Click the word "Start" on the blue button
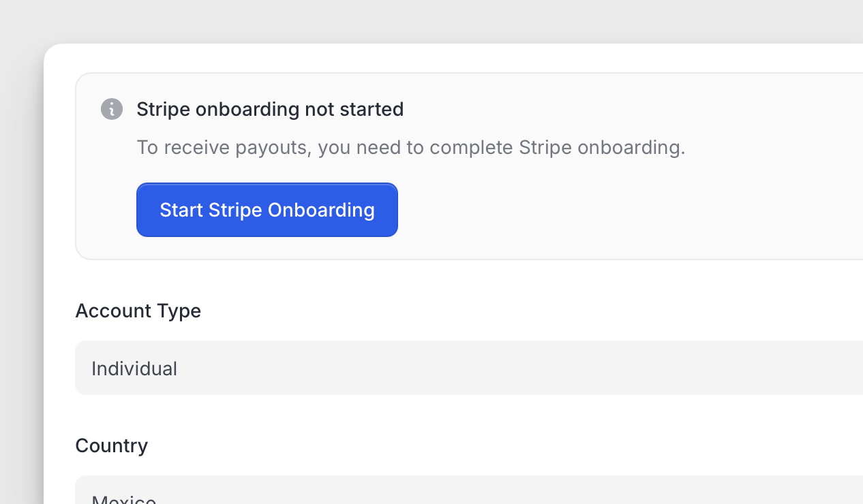The image size is (863, 504). [182, 210]
